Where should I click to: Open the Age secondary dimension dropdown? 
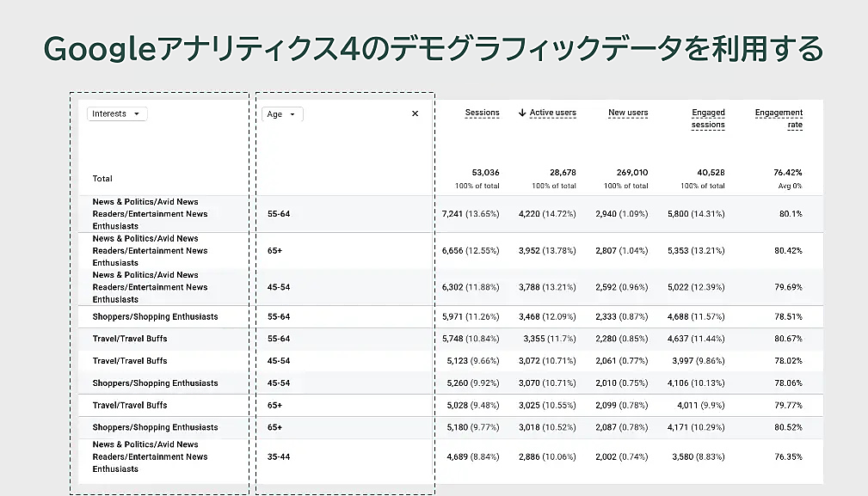(282, 114)
